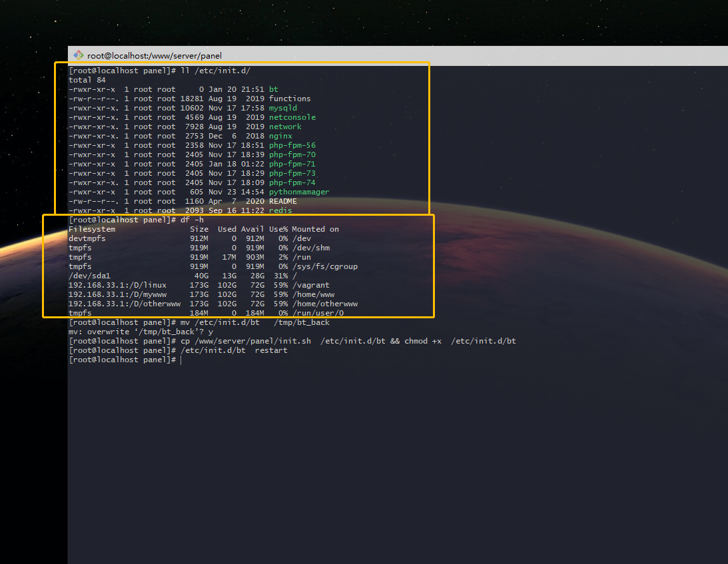Click the 'Used' column header
728x564 pixels.
click(x=227, y=229)
